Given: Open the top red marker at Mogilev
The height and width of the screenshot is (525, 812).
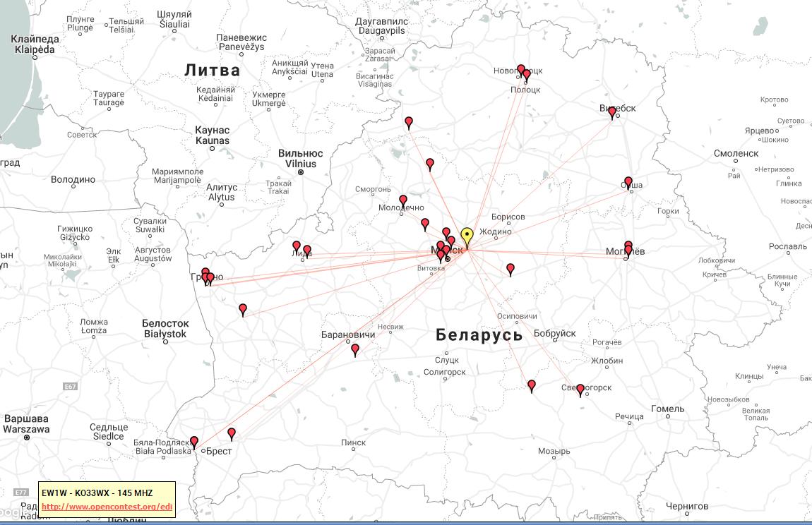Looking at the screenshot, I should (x=628, y=245).
